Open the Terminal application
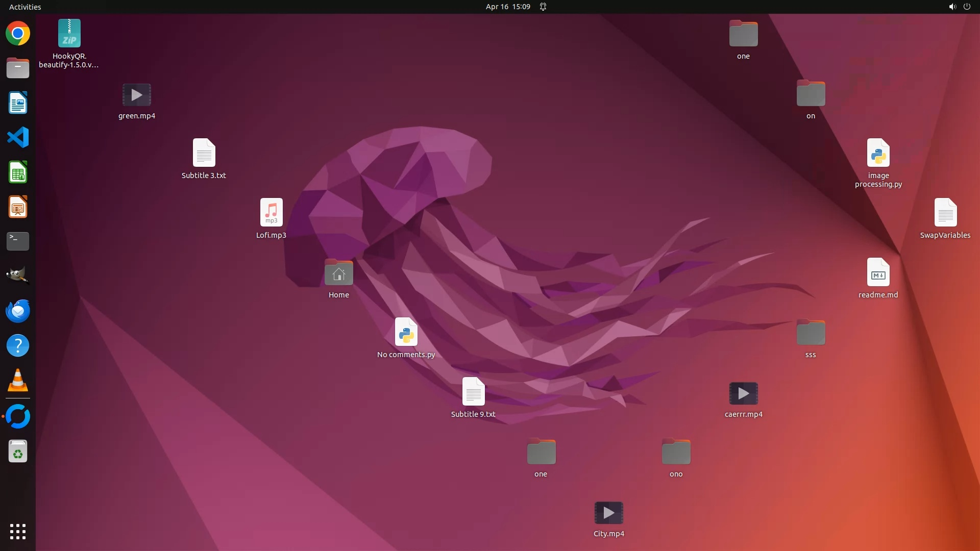The image size is (980, 551). (18, 241)
